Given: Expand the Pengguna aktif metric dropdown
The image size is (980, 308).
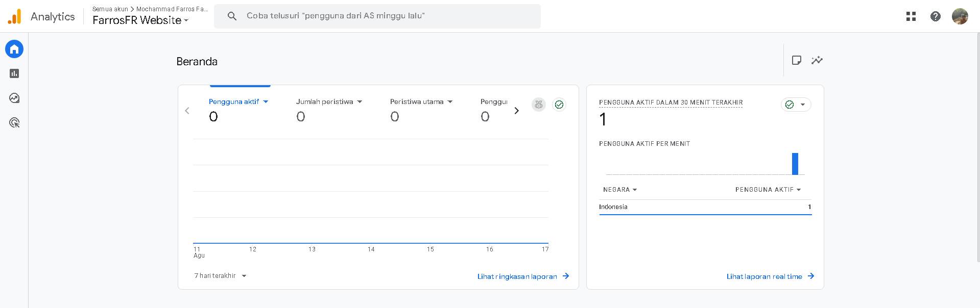Looking at the screenshot, I should (x=266, y=102).
